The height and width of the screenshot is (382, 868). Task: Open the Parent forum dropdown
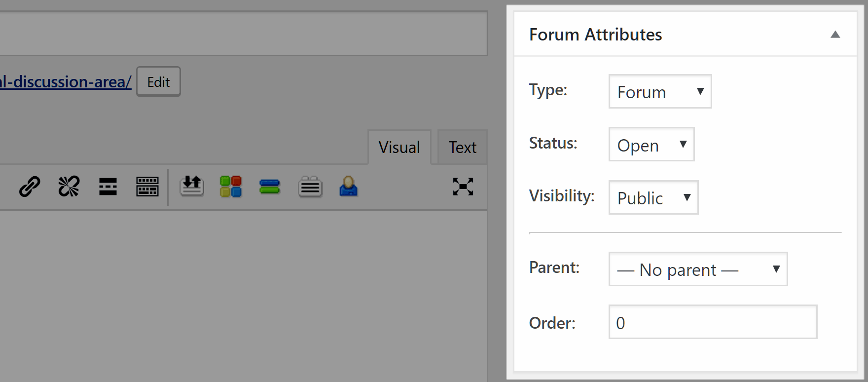click(x=698, y=269)
